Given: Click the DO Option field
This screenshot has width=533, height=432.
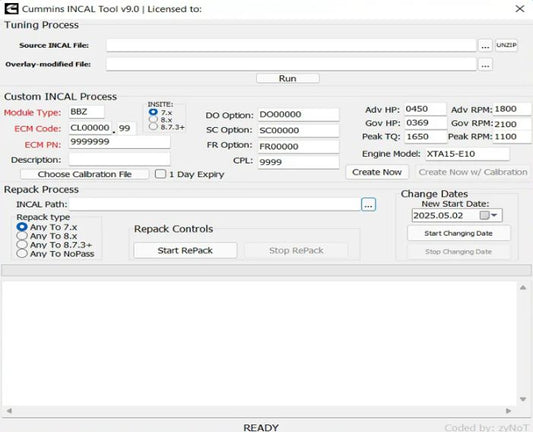Looking at the screenshot, I should 298,115.
